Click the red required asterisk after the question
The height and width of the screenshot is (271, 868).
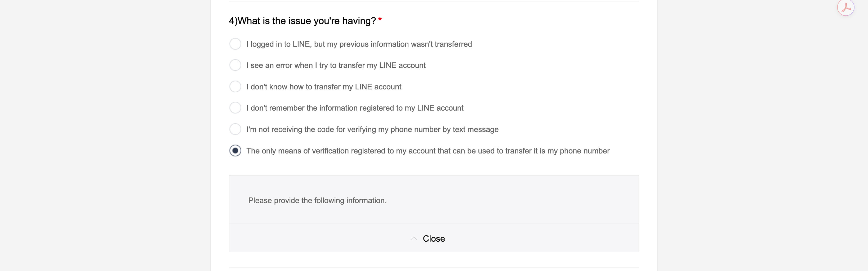380,20
